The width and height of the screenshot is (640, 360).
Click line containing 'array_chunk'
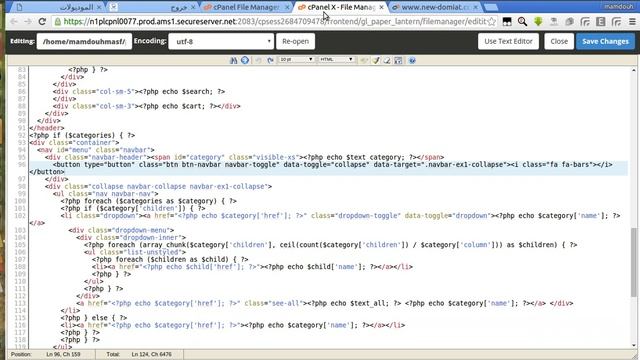331,245
